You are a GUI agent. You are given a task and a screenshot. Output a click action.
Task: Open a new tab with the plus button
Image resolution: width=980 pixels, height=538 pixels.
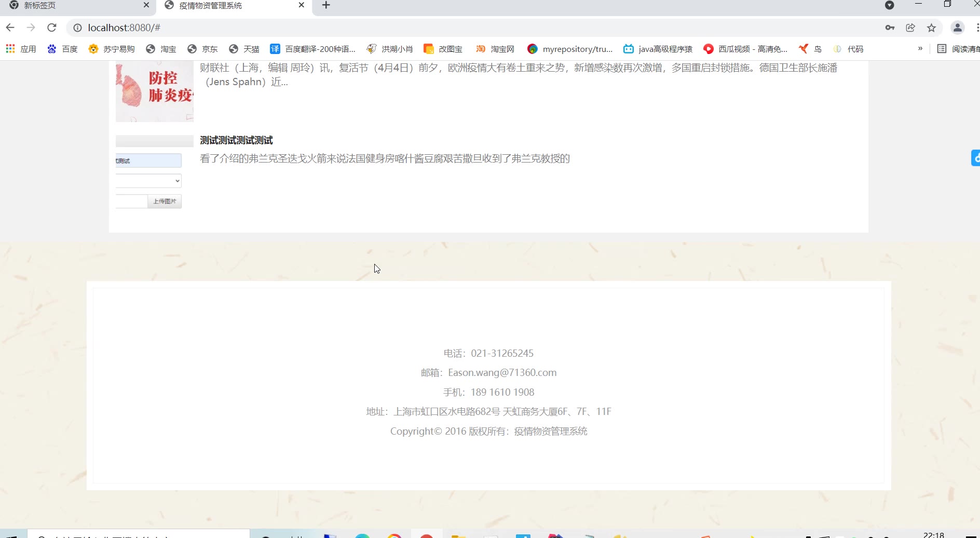pos(326,5)
